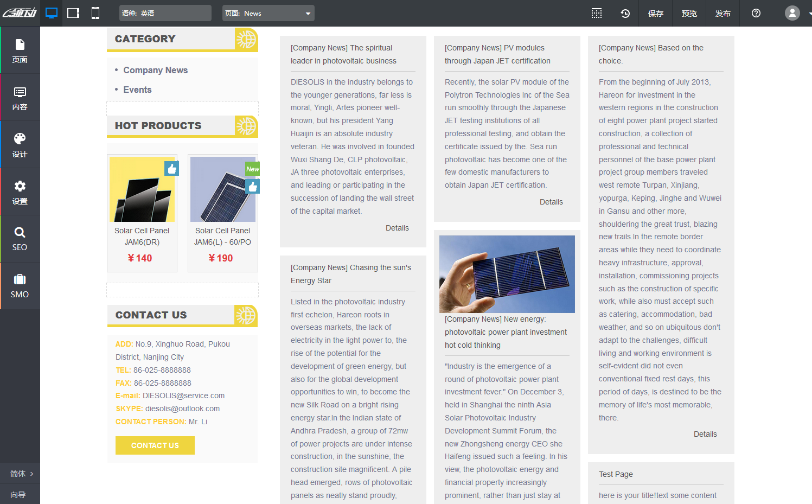This screenshot has width=812, height=504.
Task: Open the user account avatar
Action: [792, 13]
